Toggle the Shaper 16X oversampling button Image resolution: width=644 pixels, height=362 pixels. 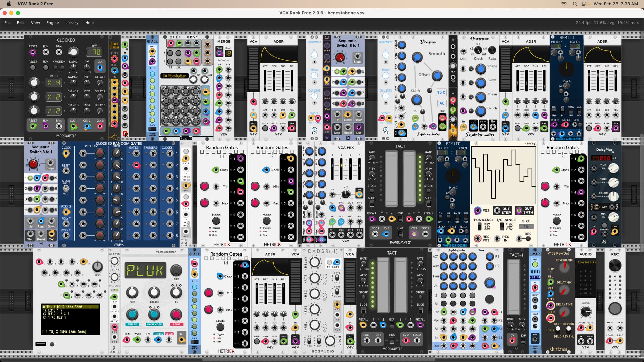pos(441,92)
